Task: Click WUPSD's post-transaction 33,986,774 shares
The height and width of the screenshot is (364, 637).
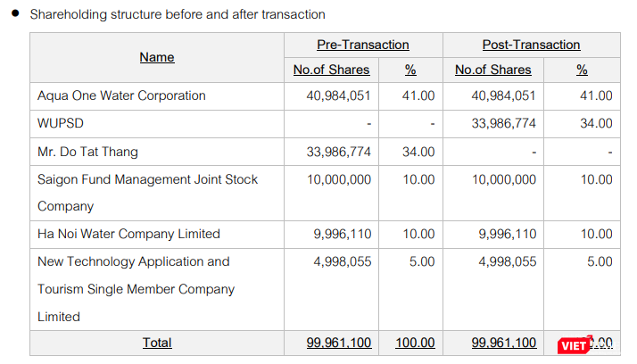Action: coord(504,123)
